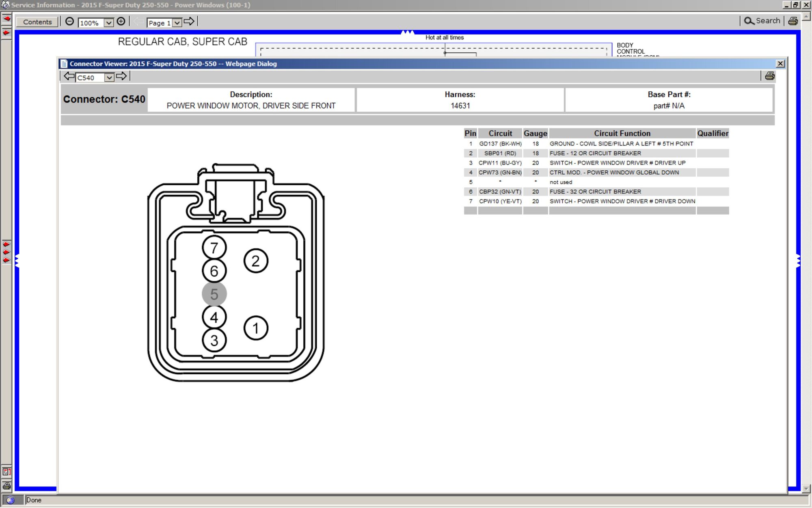Go to next page arrow
Screen dimensions: 812x508
coord(189,22)
